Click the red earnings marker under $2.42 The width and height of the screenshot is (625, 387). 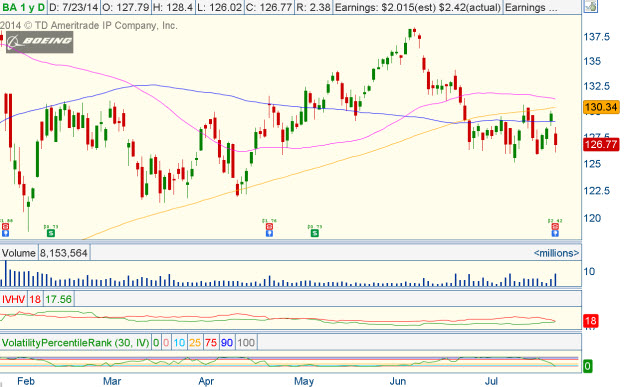click(x=555, y=226)
